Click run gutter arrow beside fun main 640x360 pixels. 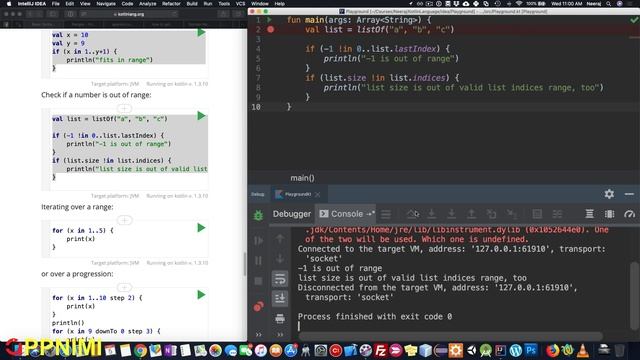(269, 20)
